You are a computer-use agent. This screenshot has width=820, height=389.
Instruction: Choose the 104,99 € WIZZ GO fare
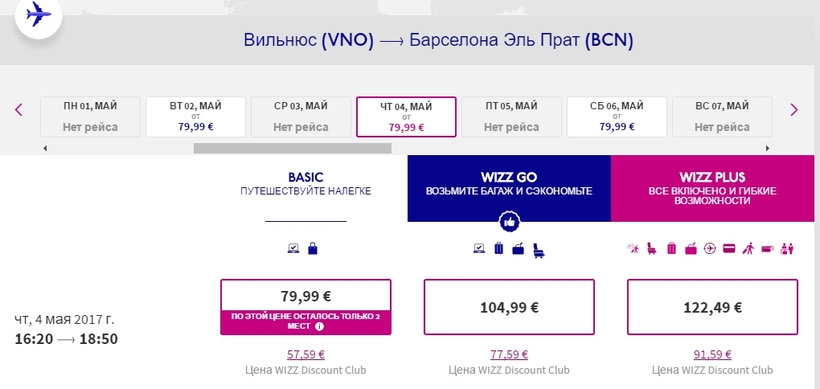point(509,307)
